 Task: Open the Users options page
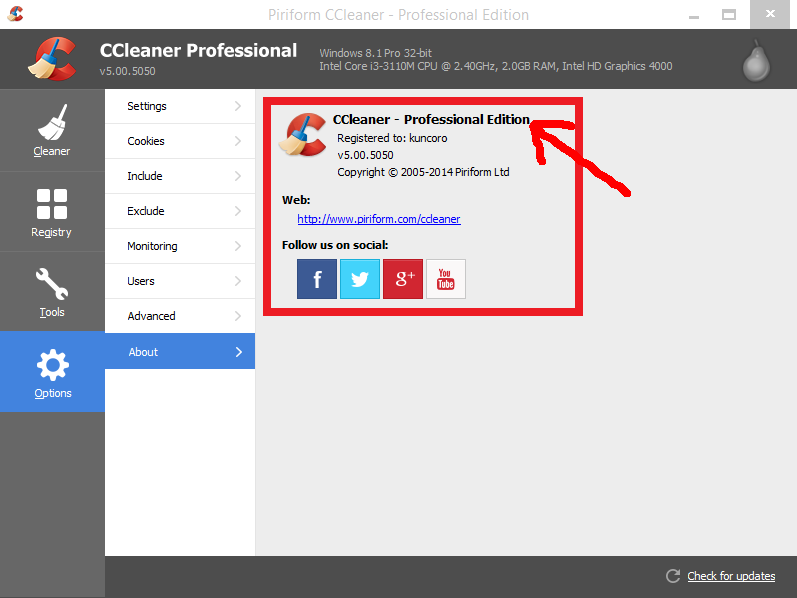[x=180, y=281]
